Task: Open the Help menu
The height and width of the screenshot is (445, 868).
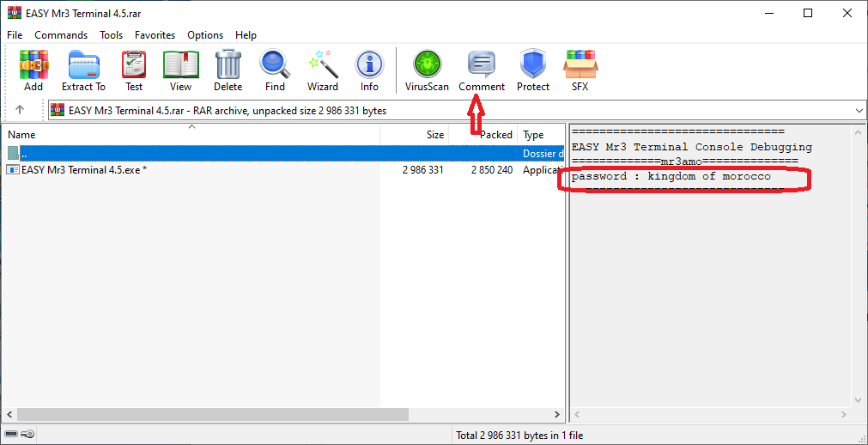Action: click(x=246, y=35)
